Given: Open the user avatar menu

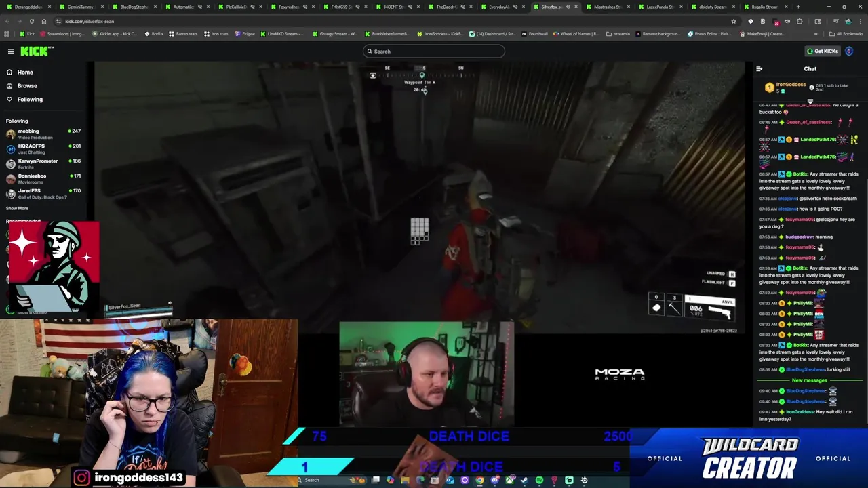Looking at the screenshot, I should (850, 51).
